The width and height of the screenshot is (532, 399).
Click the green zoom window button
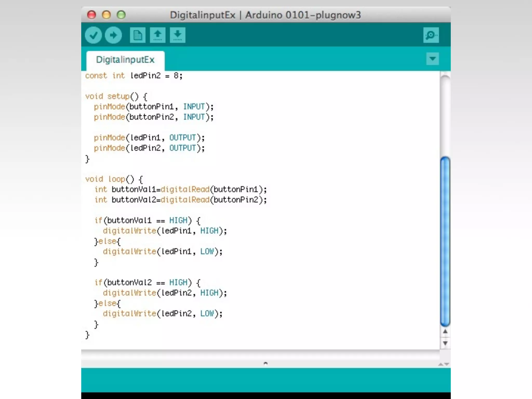click(121, 15)
